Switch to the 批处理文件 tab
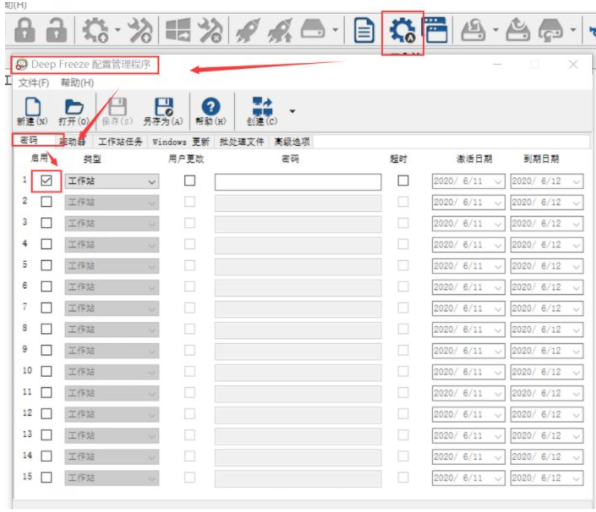 pyautogui.click(x=242, y=142)
